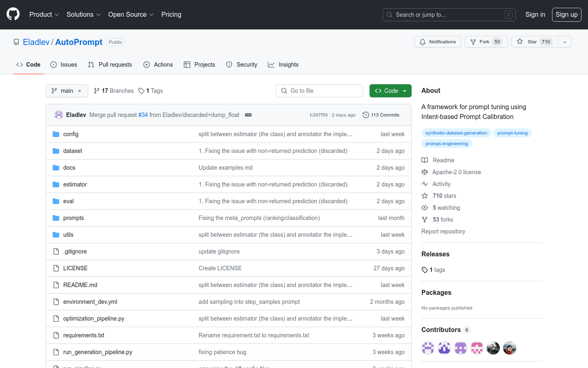Open the star lists dropdown arrow
This screenshot has width=588, height=368.
click(x=564, y=42)
